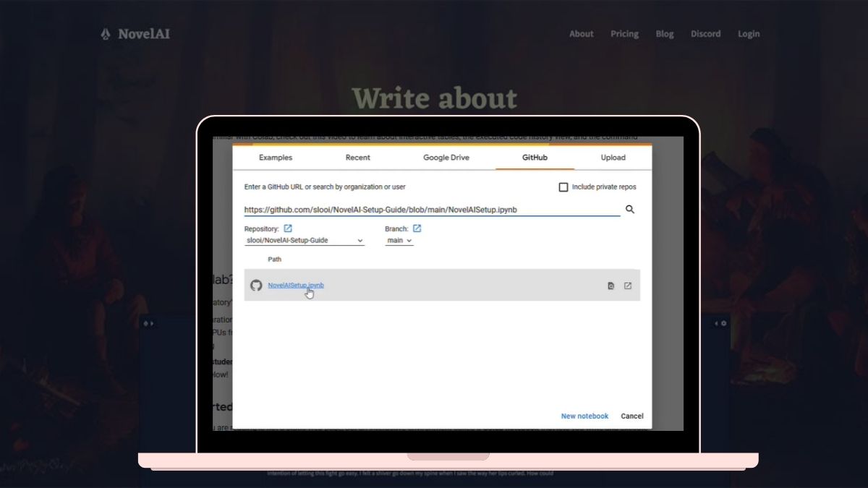Open About in NovelAI navigation
This screenshot has height=488, width=868.
pyautogui.click(x=582, y=34)
